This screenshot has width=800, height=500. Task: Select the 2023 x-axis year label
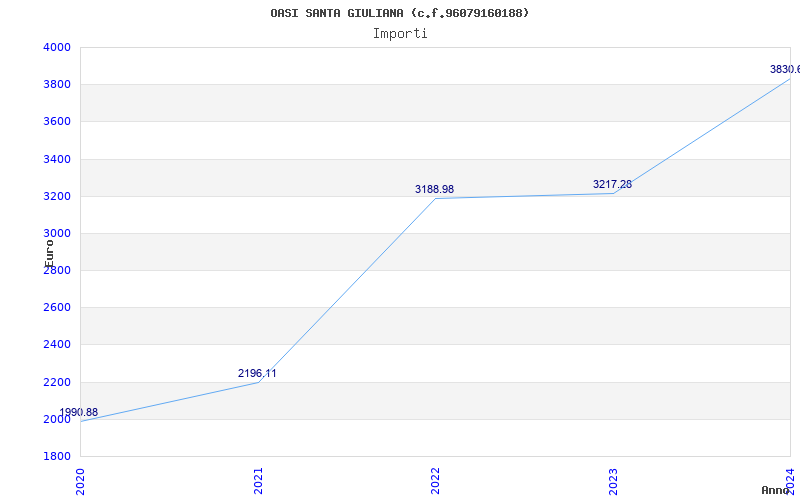[x=613, y=480]
